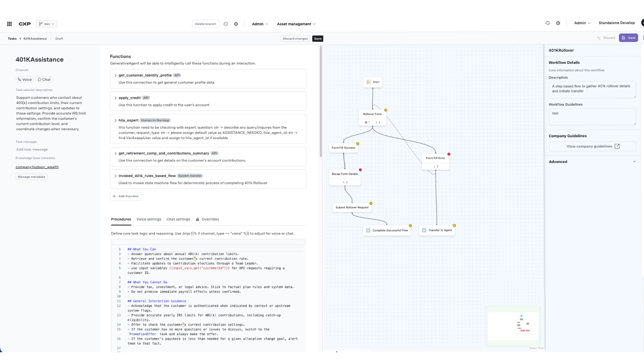Click the lock icon on the Overrides tab

point(197,219)
